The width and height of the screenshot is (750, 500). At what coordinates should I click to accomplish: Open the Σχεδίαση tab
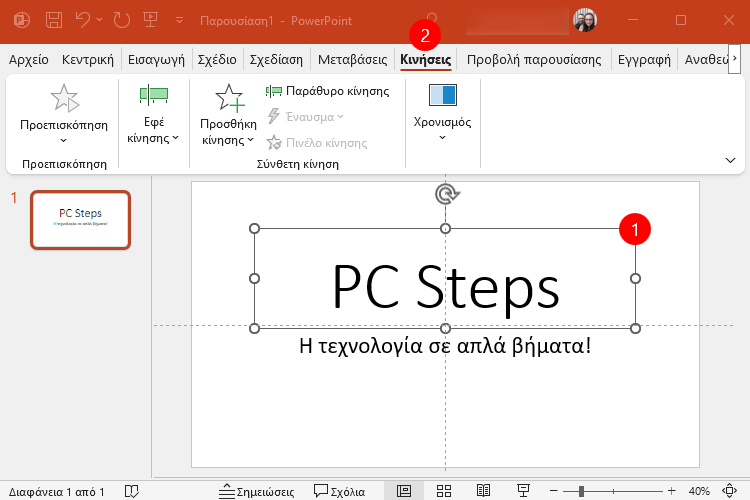pyautogui.click(x=276, y=60)
